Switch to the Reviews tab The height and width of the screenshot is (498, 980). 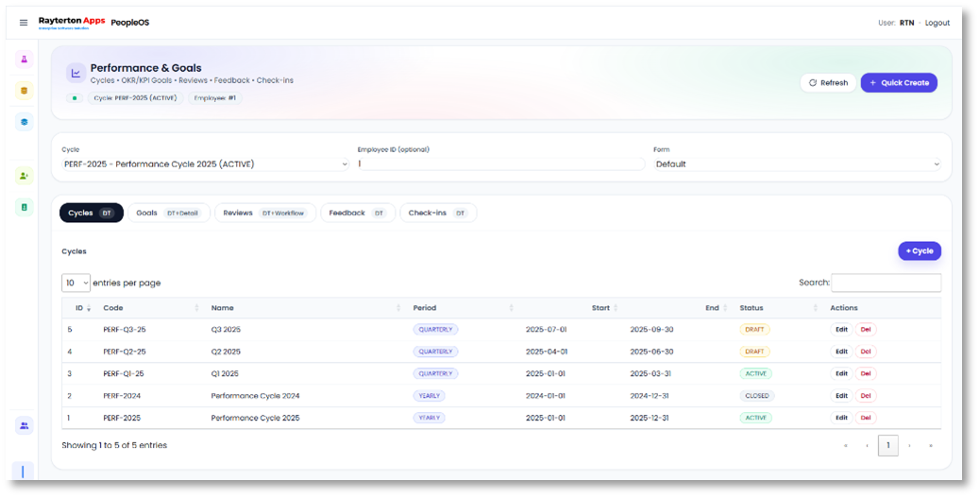coord(264,214)
